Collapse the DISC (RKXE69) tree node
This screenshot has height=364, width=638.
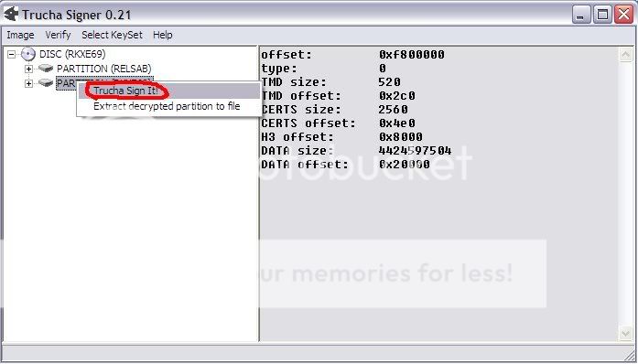point(11,54)
